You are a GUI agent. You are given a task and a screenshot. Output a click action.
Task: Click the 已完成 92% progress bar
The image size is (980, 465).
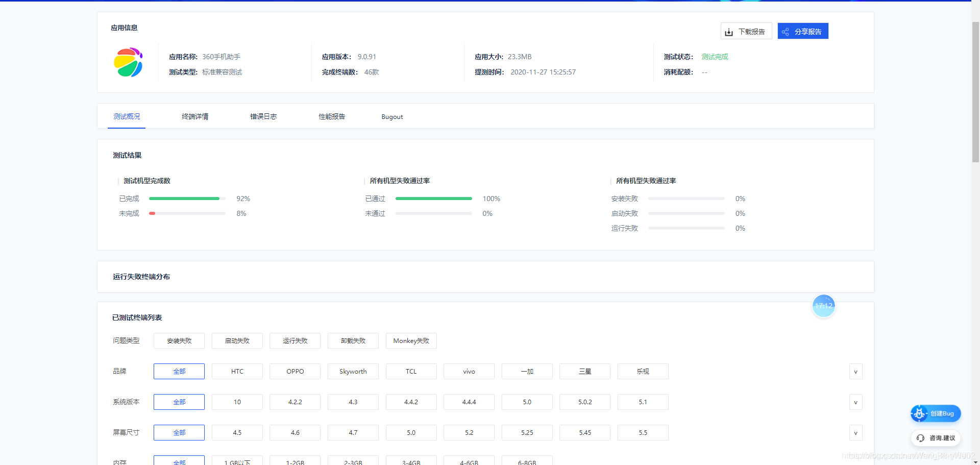click(187, 199)
